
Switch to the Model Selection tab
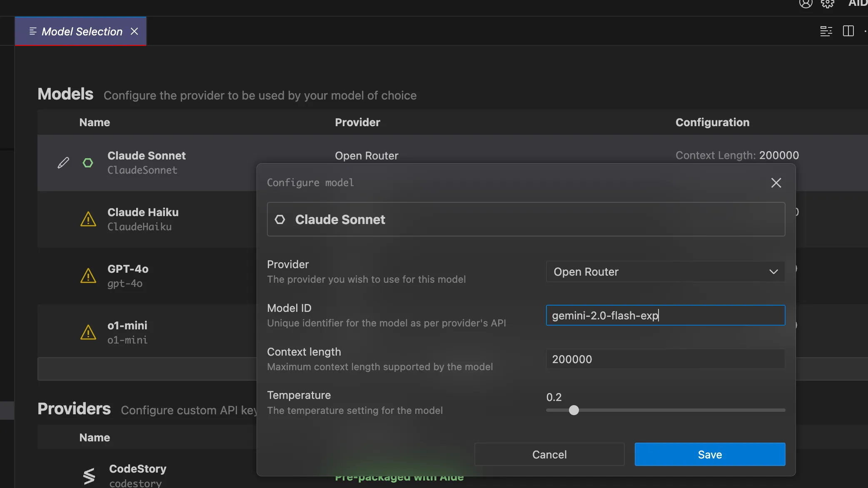(x=81, y=31)
